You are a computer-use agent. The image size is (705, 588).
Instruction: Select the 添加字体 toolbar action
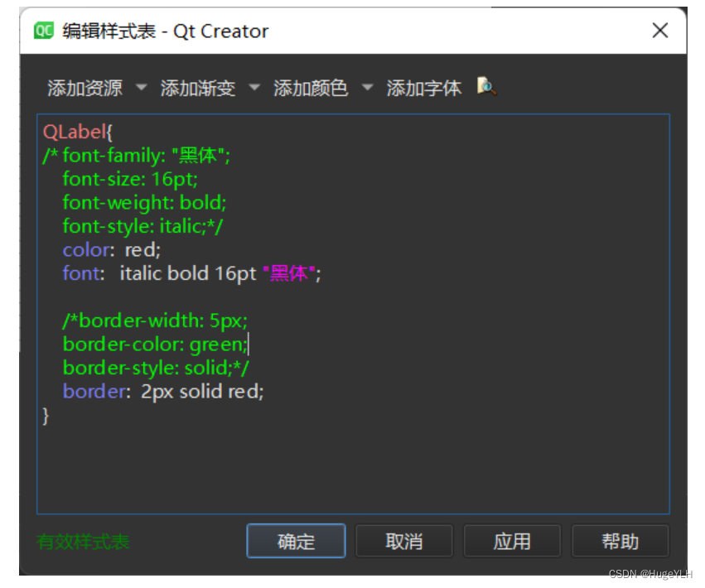click(x=424, y=86)
